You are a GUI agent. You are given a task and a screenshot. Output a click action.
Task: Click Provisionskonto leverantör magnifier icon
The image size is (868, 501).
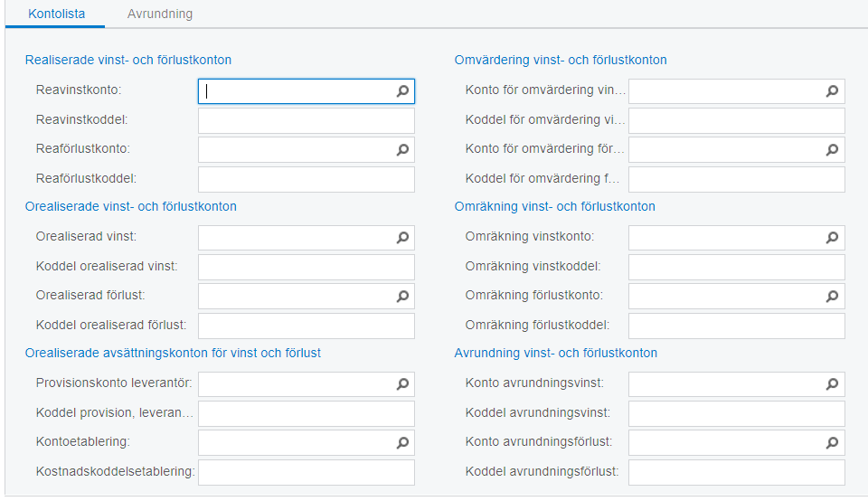click(x=403, y=384)
